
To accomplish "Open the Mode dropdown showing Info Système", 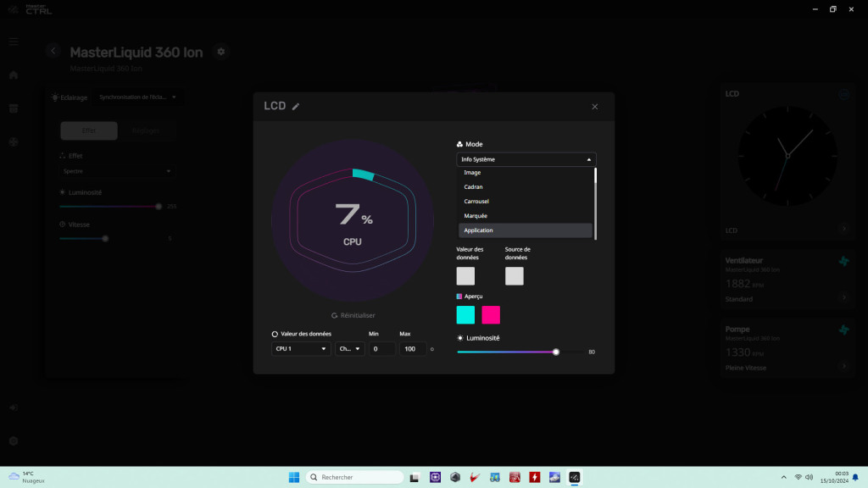I will 526,159.
